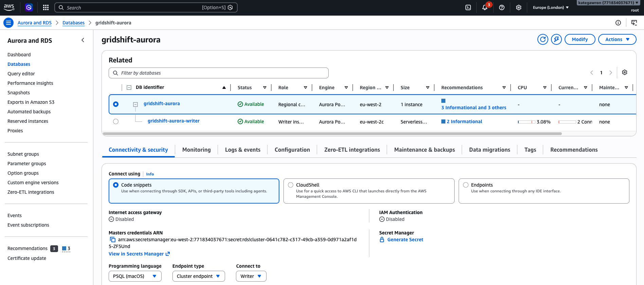Open Event subscriptions in the sidebar
This screenshot has height=285, width=644.
pyautogui.click(x=28, y=225)
